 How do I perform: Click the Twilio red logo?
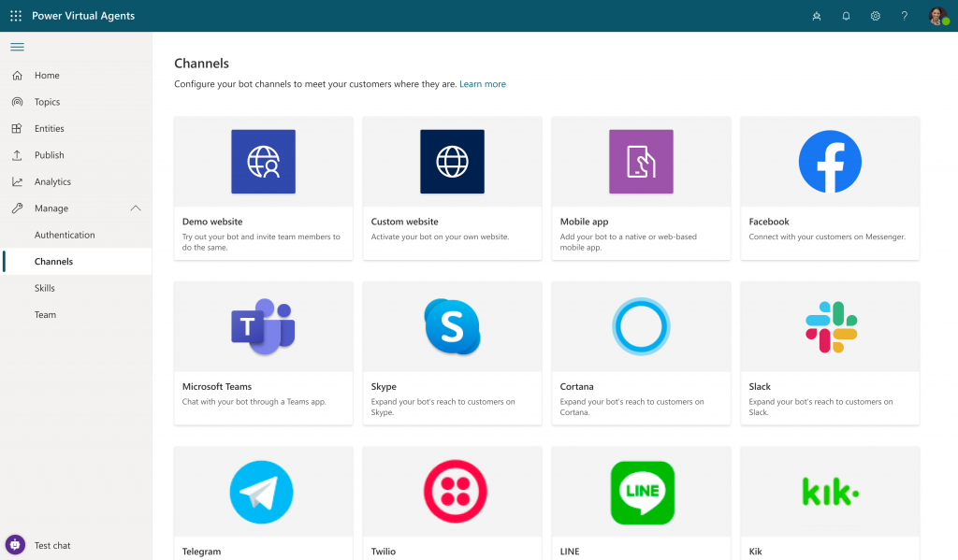point(456,492)
